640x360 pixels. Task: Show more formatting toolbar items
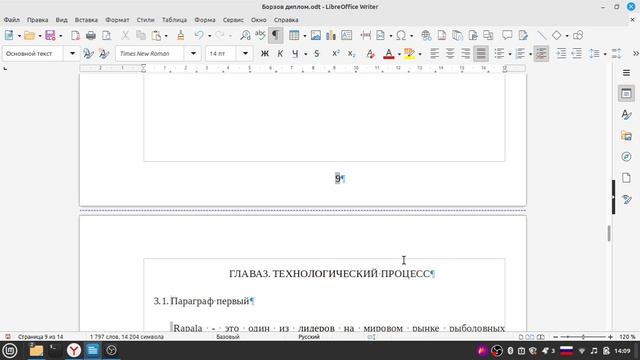point(636,53)
